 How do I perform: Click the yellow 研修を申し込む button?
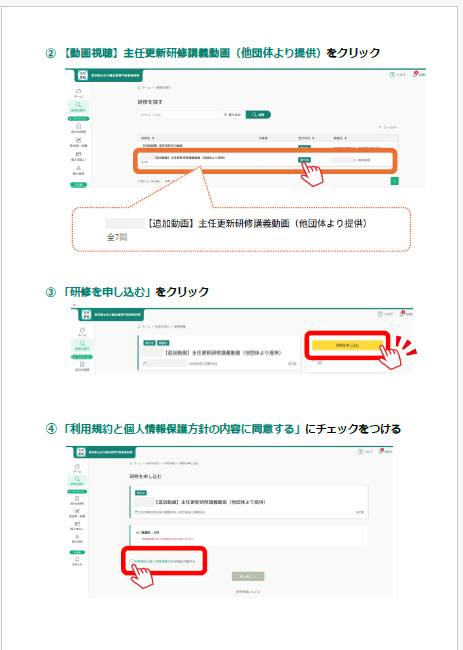coord(347,345)
